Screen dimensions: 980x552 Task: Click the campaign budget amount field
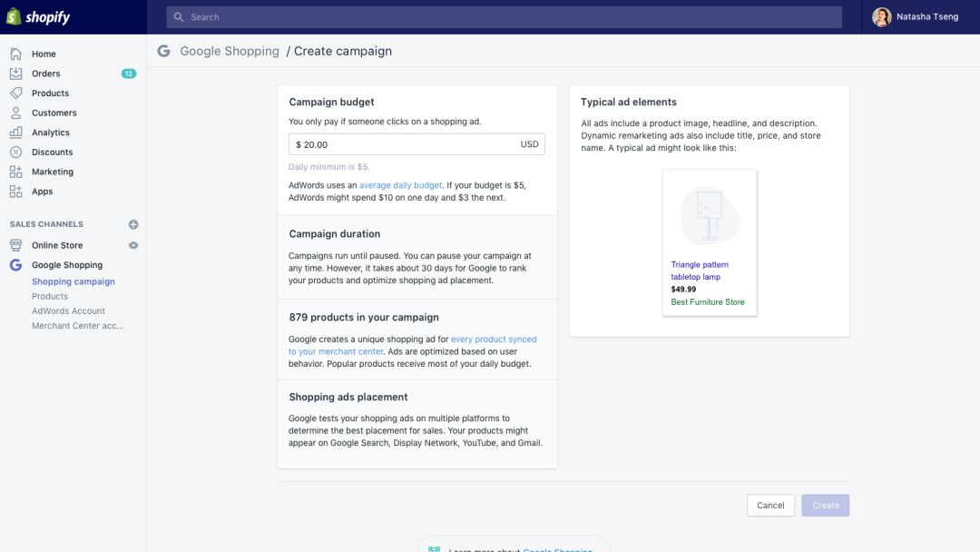coord(416,144)
